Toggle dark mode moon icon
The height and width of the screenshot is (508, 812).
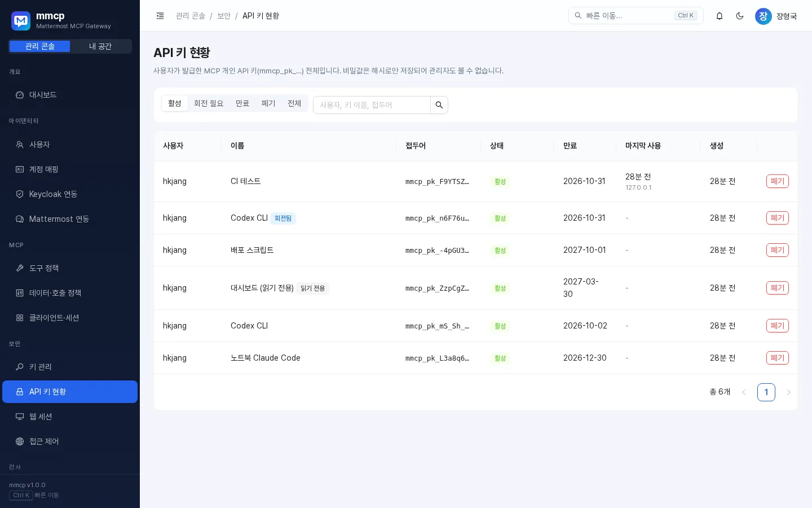coord(740,16)
